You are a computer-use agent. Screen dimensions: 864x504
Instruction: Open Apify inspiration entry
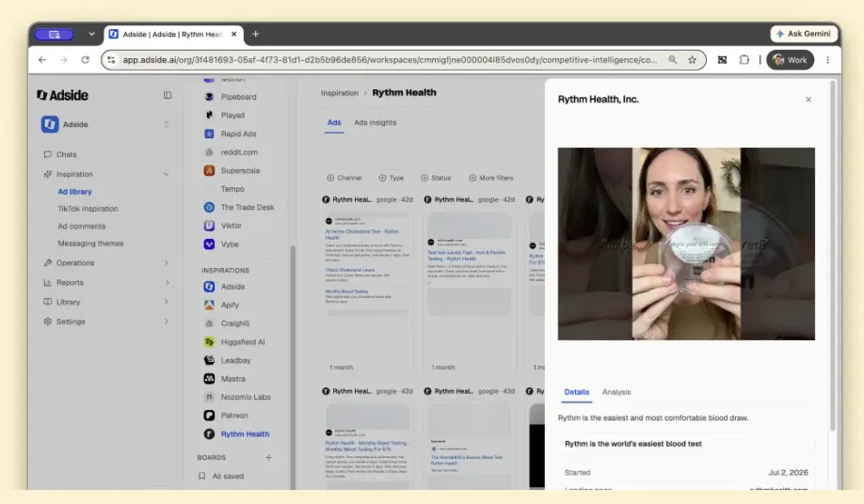click(x=230, y=305)
